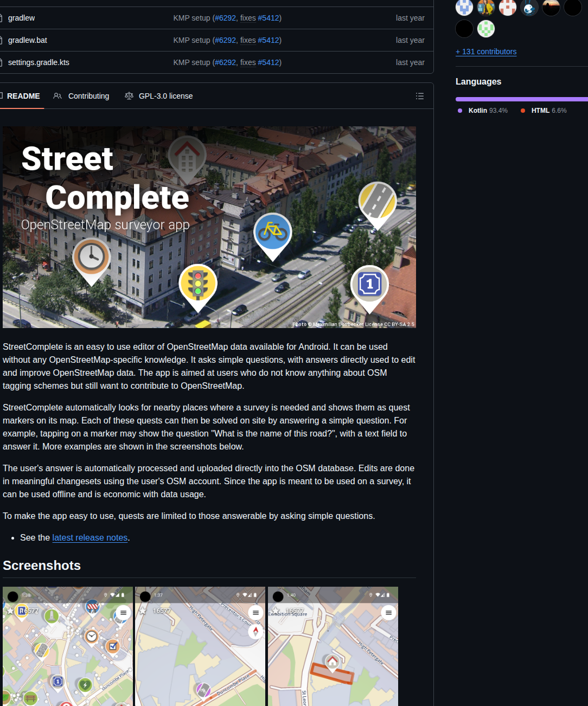588x706 pixels.
Task: Click the green-and-white identicon contributor avatar
Action: click(486, 29)
